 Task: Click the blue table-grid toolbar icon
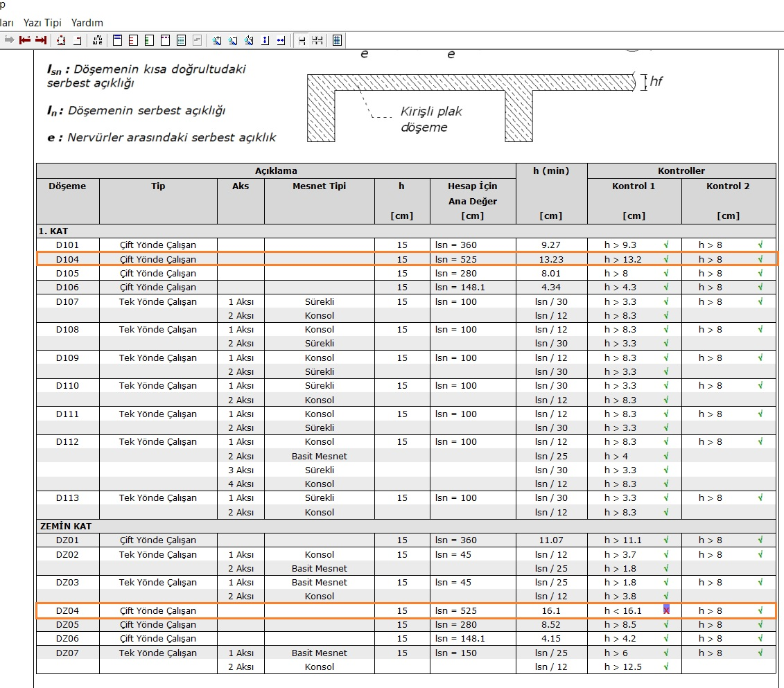(x=337, y=40)
